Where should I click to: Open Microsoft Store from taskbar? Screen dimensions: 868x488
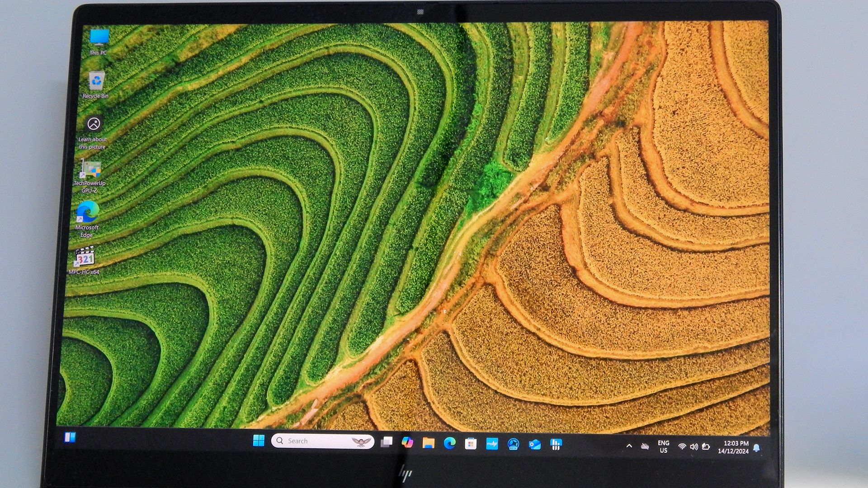tap(471, 444)
